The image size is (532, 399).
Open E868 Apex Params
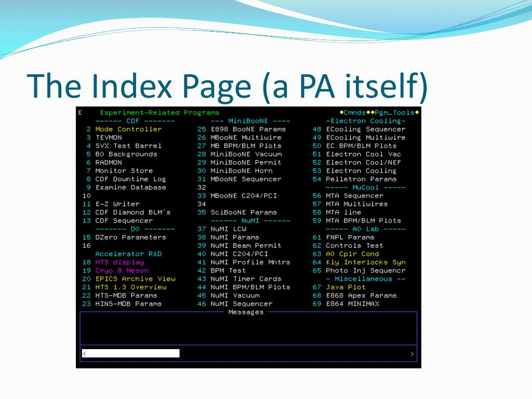click(x=361, y=295)
